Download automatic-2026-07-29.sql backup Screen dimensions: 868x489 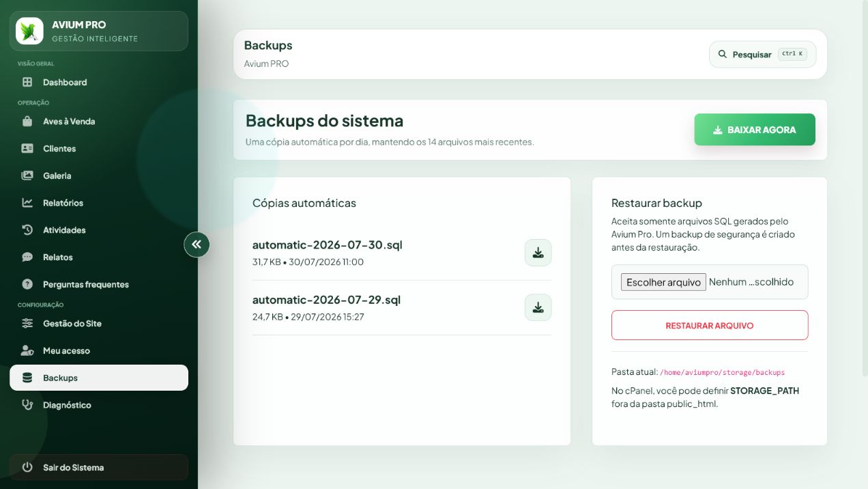(538, 307)
